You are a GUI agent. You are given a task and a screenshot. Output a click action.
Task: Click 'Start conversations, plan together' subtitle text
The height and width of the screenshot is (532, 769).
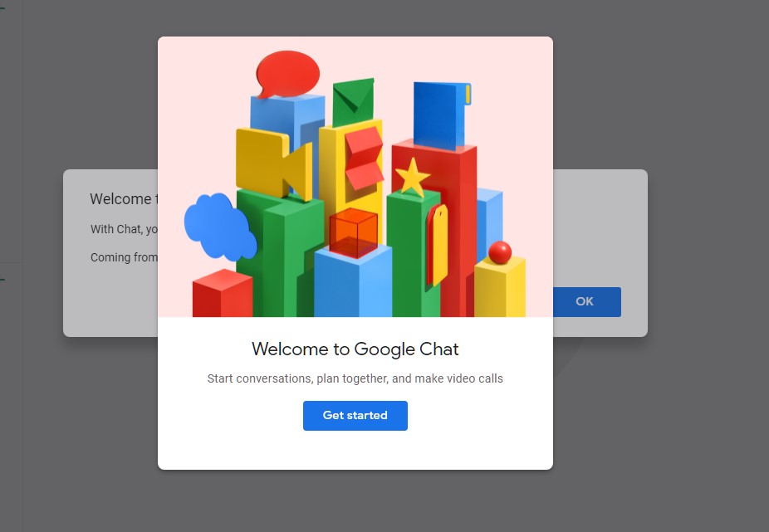(x=355, y=378)
